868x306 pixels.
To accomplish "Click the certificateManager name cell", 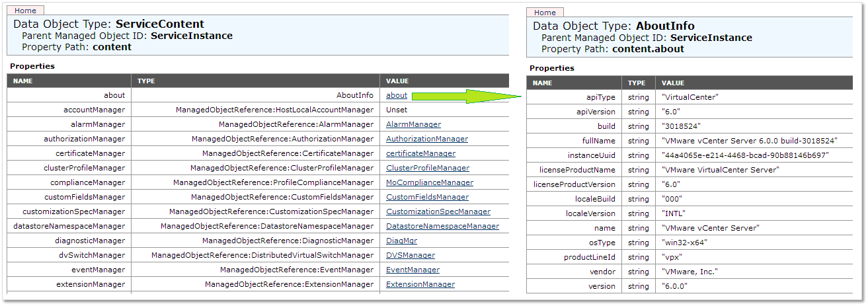I will [x=69, y=153].
